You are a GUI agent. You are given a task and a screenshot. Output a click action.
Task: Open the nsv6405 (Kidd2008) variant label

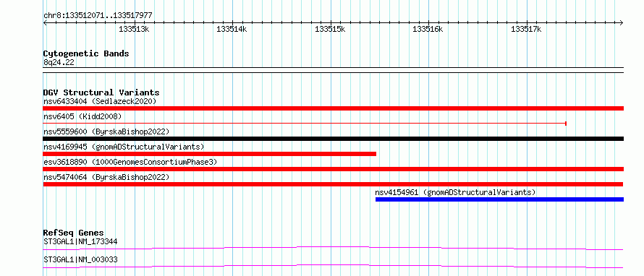(x=82, y=117)
